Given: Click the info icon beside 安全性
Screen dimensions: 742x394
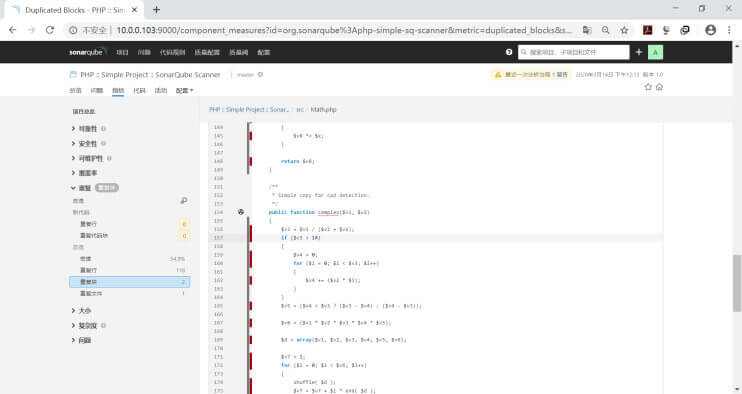Looking at the screenshot, I should (103, 143).
